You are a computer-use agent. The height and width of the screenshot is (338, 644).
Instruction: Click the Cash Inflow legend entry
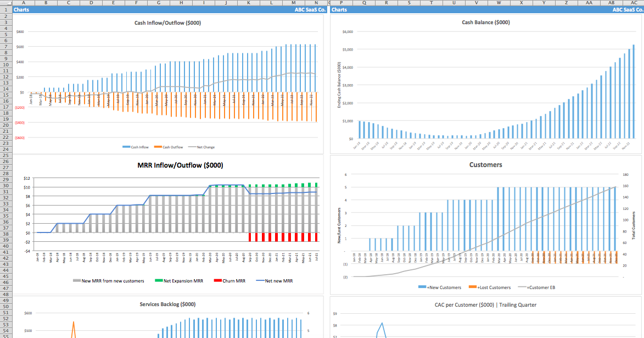click(x=136, y=147)
